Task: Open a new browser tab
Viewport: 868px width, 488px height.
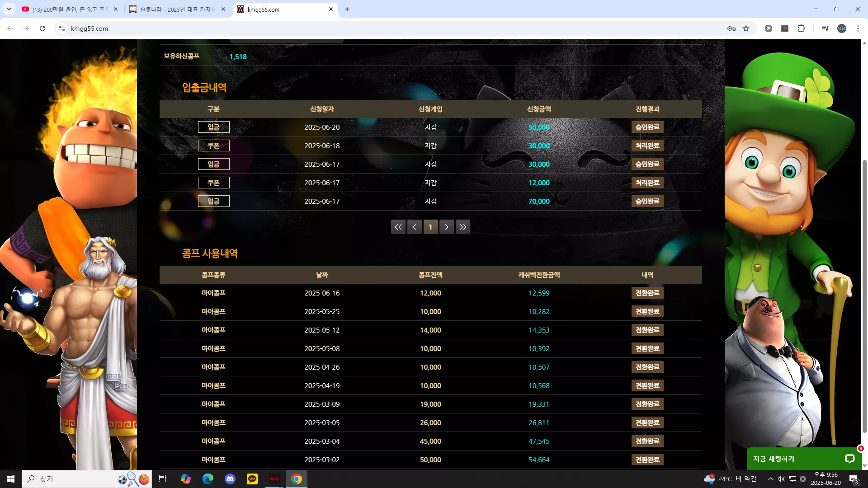Action: coord(347,9)
